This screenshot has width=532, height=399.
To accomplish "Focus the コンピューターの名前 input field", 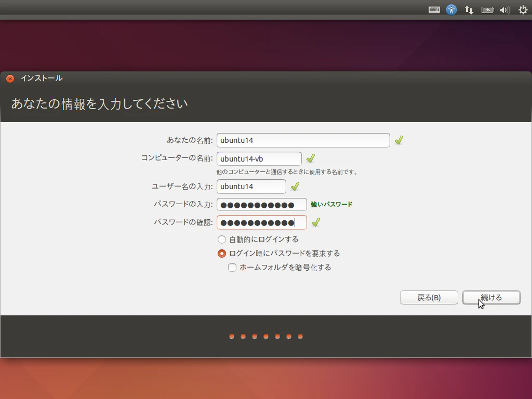I will click(x=259, y=159).
